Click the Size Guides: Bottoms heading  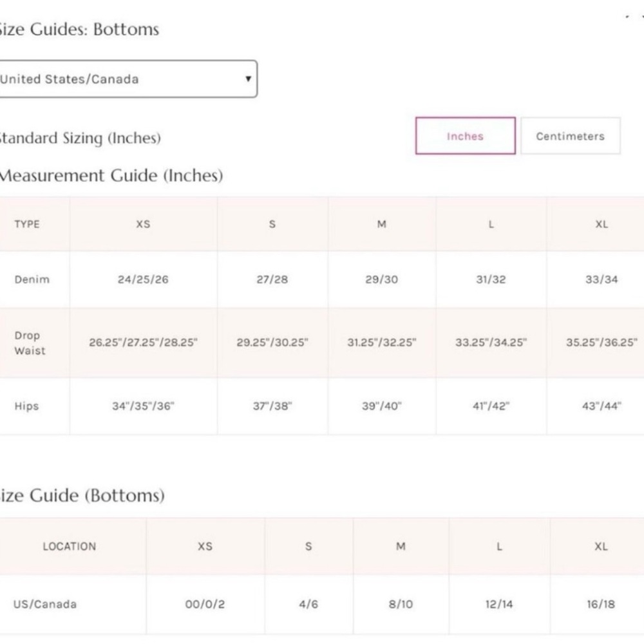(79, 29)
